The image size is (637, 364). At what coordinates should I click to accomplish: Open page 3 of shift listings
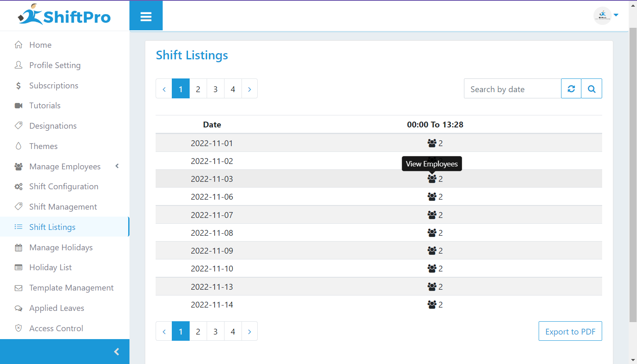[215, 88]
